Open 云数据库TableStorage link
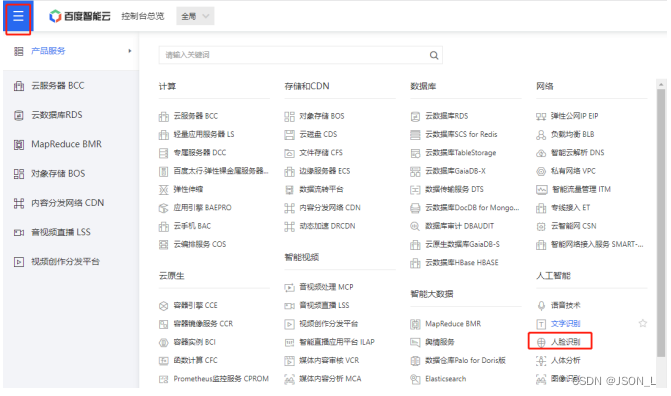The width and height of the screenshot is (671, 396). pyautogui.click(x=460, y=152)
